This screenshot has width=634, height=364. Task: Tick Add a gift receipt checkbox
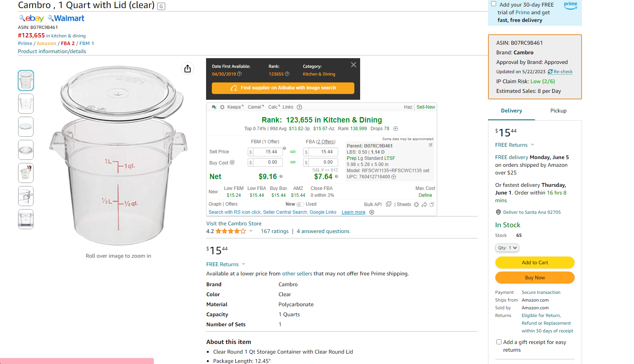pos(499,342)
